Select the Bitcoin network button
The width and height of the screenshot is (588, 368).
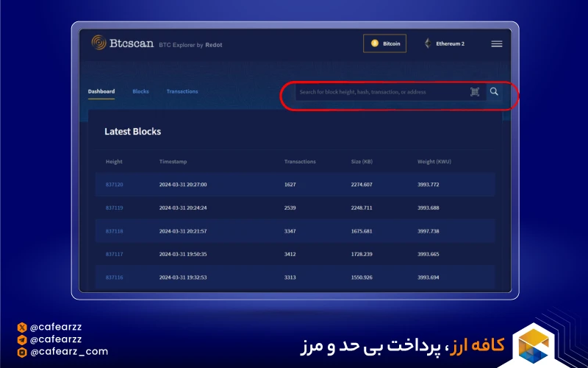tap(384, 43)
